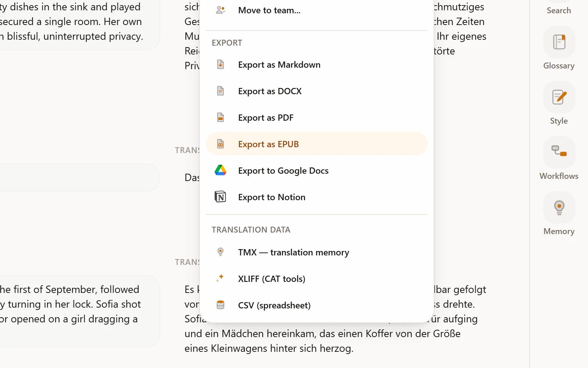Select CSV (spreadsheet) export
588x368 pixels.
pyautogui.click(x=317, y=305)
